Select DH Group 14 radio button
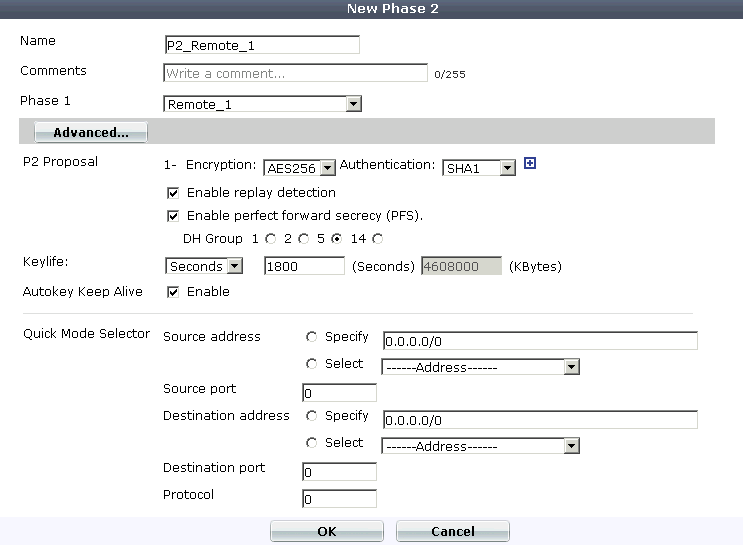The width and height of the screenshot is (743, 556). (377, 239)
